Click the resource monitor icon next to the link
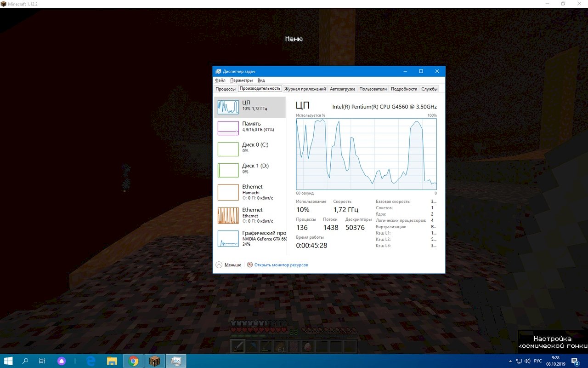Screen dimensions: 588x368 click(250, 265)
